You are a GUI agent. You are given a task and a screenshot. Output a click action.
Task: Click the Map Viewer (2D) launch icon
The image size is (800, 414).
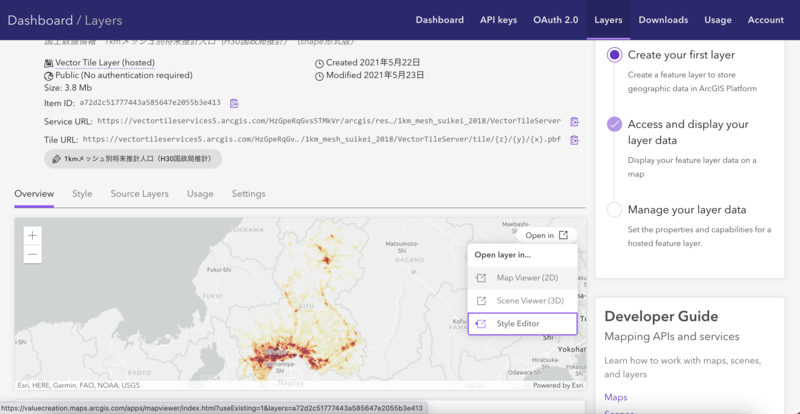pos(481,278)
